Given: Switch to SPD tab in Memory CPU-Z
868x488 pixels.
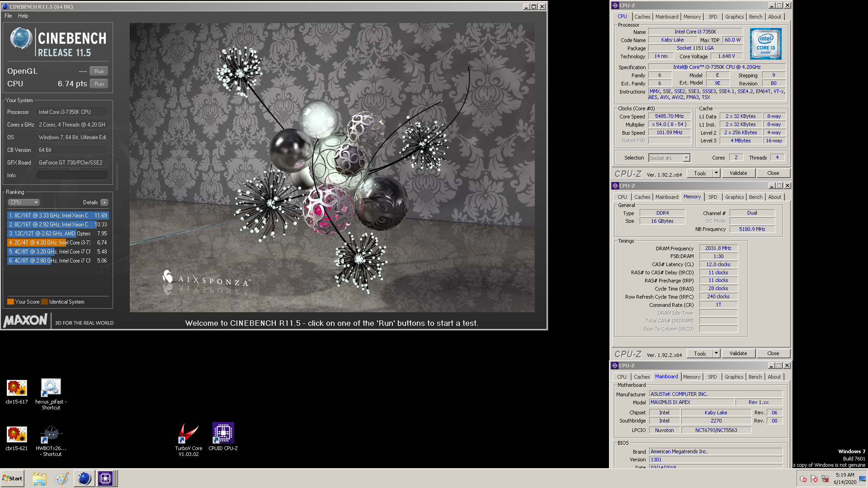Looking at the screenshot, I should click(x=713, y=197).
